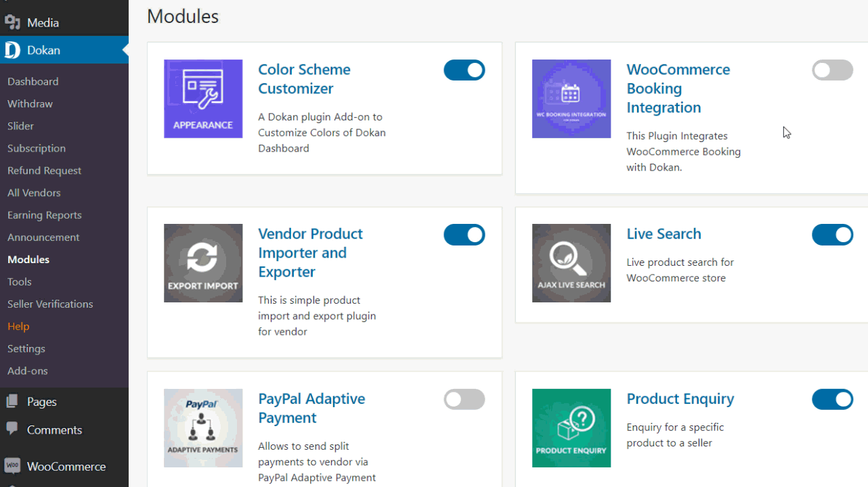Click the WooCommerce Booking Integration title
This screenshot has height=487, width=868.
click(x=678, y=89)
